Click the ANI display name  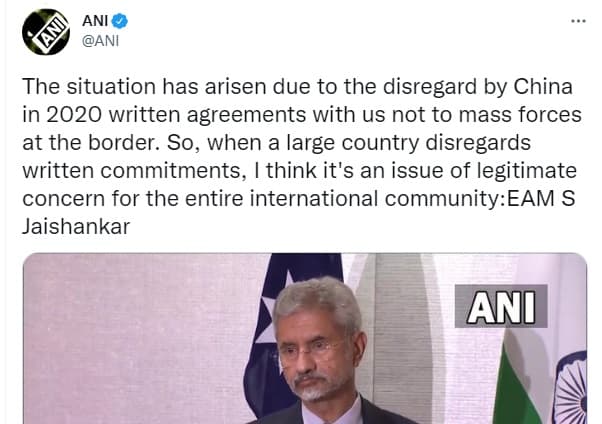95,21
